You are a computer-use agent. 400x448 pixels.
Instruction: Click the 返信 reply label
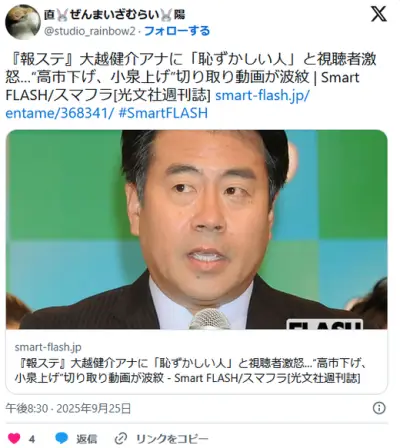coord(87,439)
